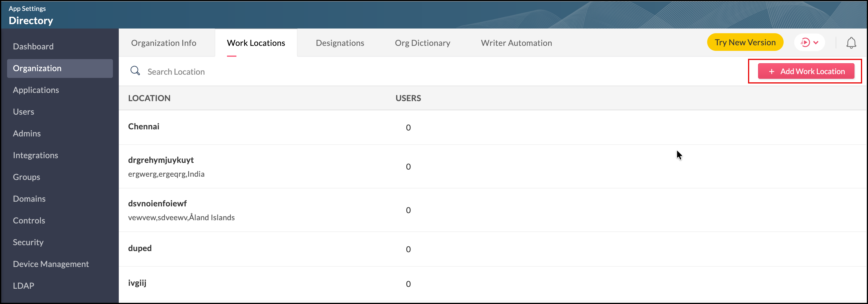Image resolution: width=868 pixels, height=304 pixels.
Task: Click the duped location row
Action: (139, 248)
